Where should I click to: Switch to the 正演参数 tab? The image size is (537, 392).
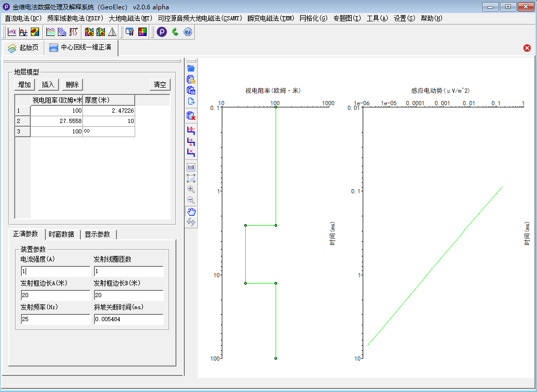(x=26, y=234)
